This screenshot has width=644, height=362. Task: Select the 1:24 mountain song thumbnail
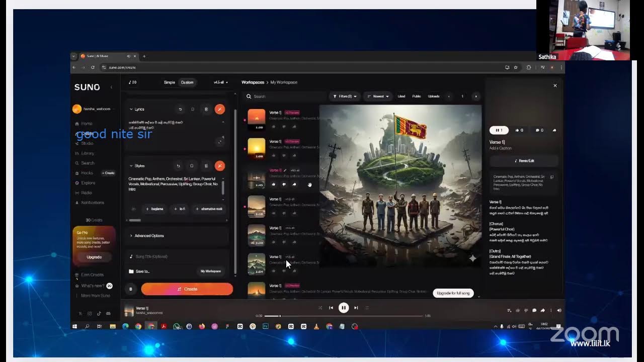click(257, 264)
